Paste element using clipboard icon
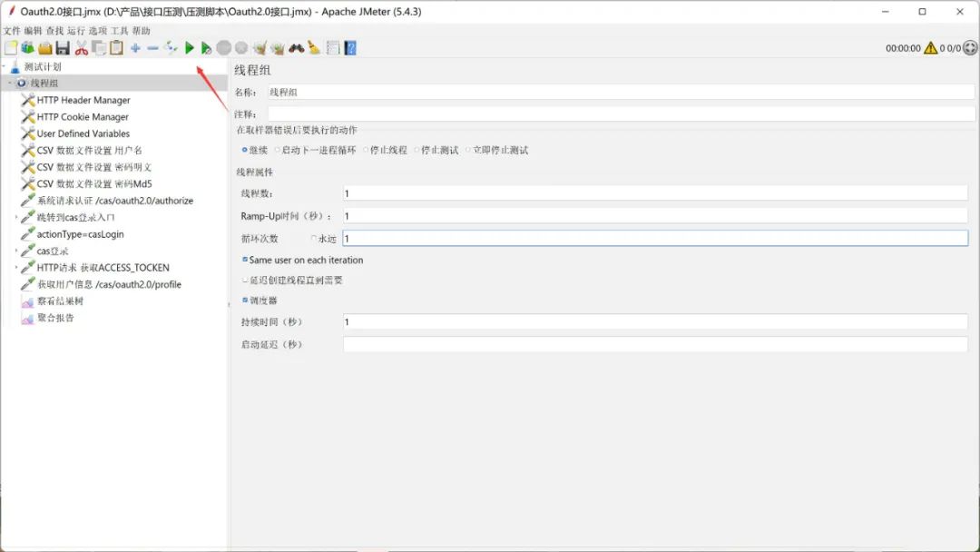 click(116, 48)
